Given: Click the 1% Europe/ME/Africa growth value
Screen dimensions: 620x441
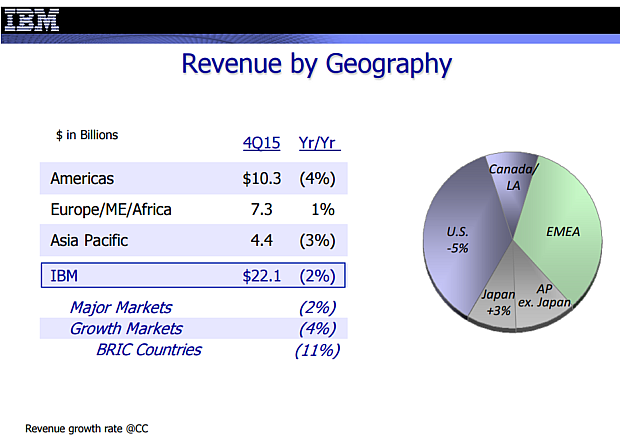Looking at the screenshot, I should (x=323, y=210).
